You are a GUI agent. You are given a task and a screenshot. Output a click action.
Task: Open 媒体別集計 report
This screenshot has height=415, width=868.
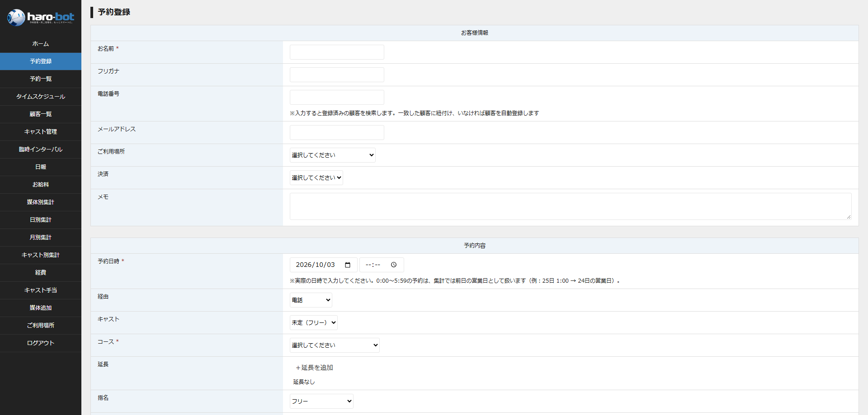point(41,202)
